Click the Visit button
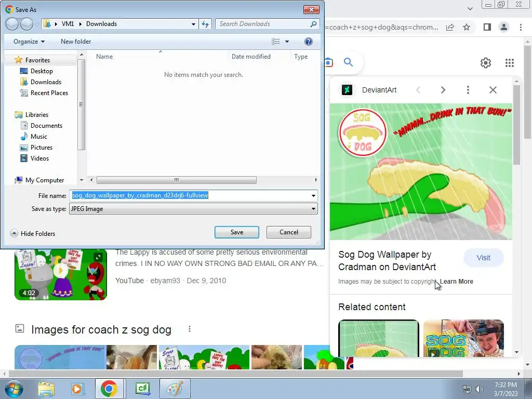Image resolution: width=532 pixels, height=399 pixels. [484, 258]
